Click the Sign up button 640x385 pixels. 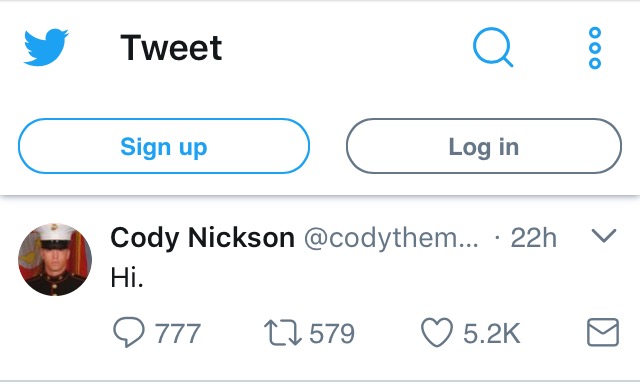(164, 146)
